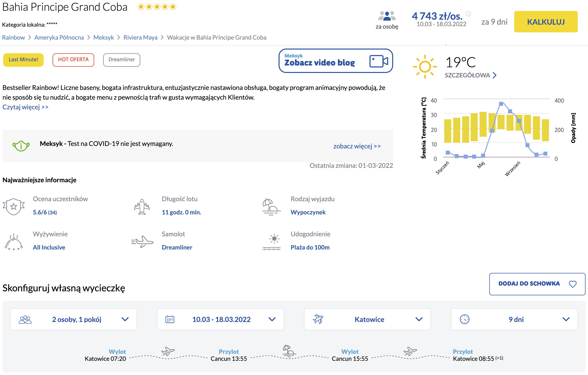
Task: Select the HOT OFERTA tag
Action: (x=73, y=60)
